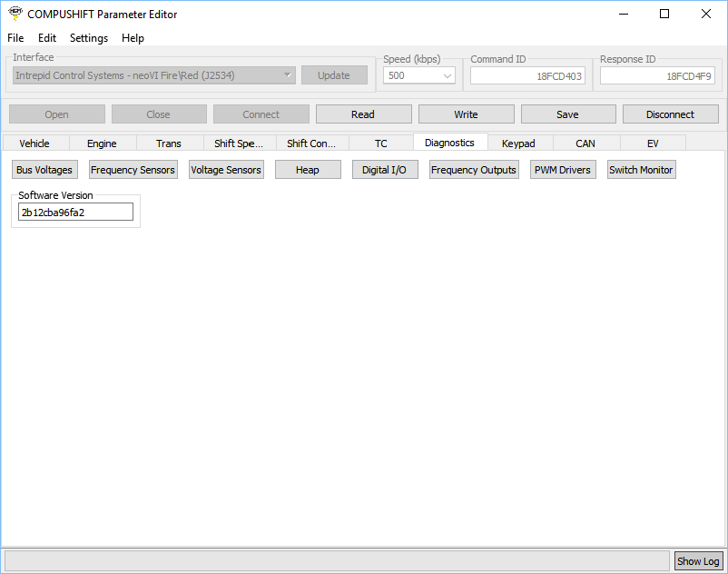Click the Command ID input field

(x=527, y=76)
